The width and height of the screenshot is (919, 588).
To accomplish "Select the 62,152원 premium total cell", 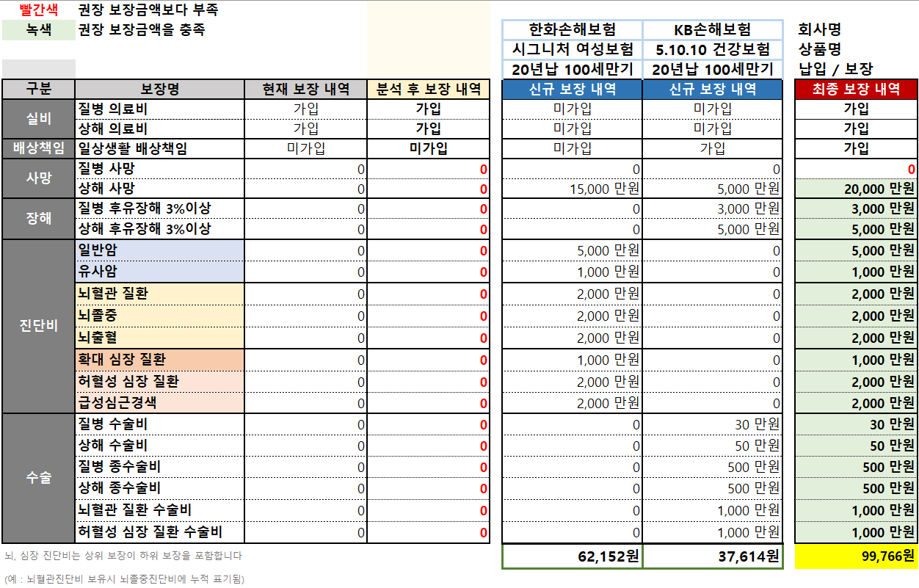I will coord(572,556).
